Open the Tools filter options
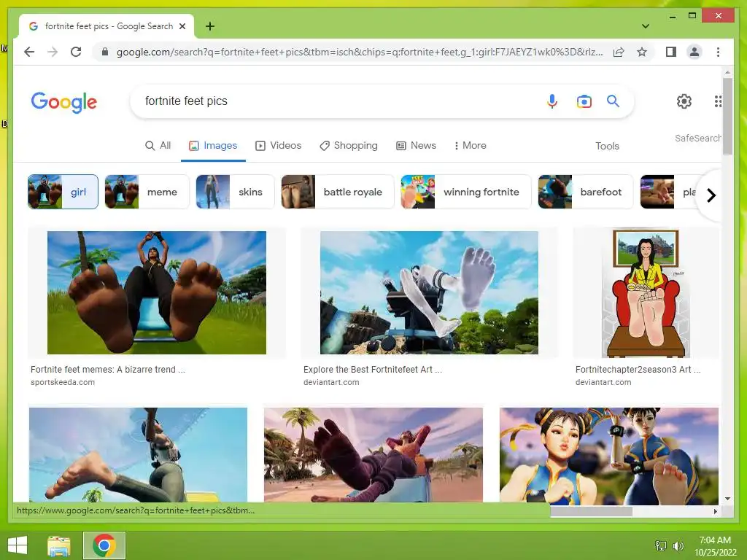 607,146
